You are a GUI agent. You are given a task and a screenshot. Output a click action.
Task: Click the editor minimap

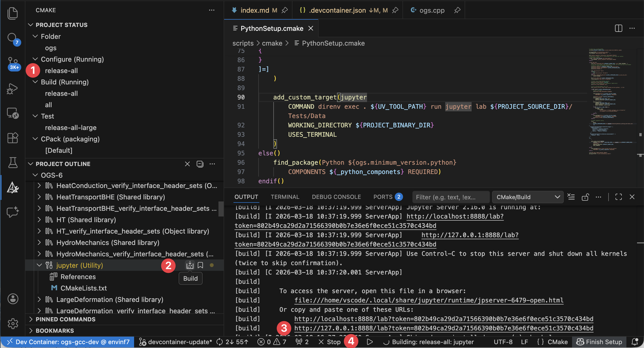pyautogui.click(x=612, y=102)
